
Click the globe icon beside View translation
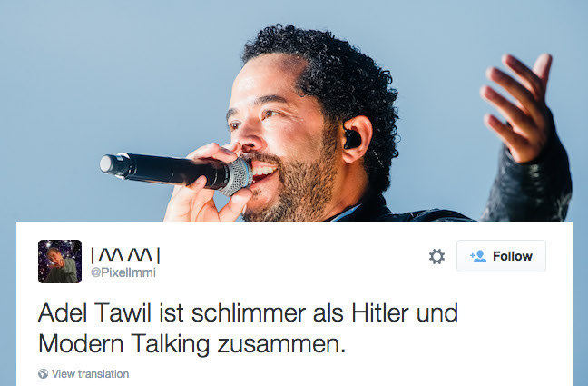pyautogui.click(x=44, y=373)
